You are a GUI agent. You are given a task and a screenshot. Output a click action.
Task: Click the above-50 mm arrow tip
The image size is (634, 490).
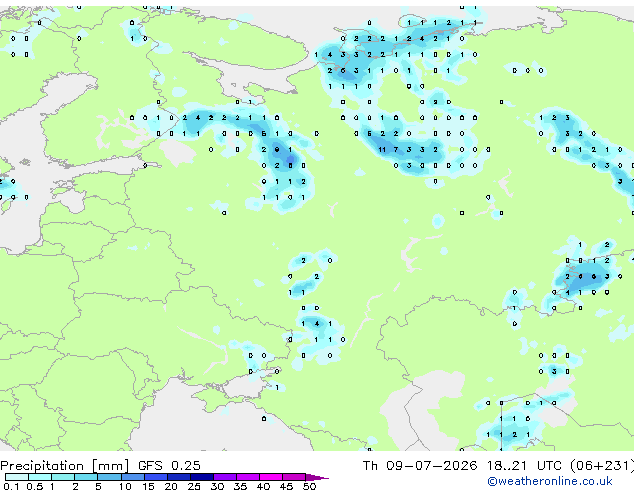point(317,477)
